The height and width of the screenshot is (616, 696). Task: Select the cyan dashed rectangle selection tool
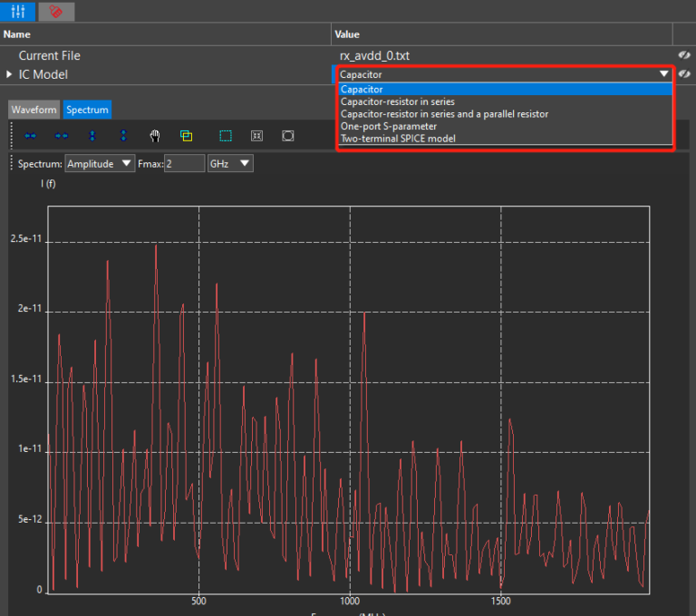pyautogui.click(x=226, y=136)
